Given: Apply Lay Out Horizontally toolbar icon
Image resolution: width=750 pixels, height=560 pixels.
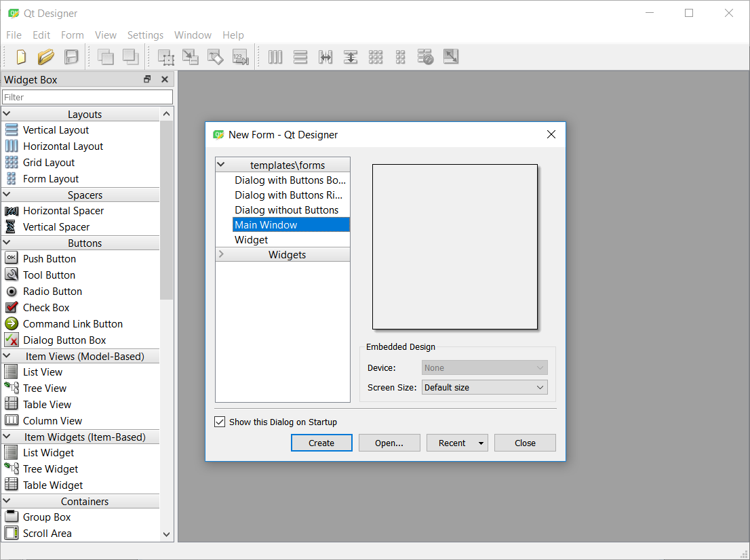Looking at the screenshot, I should pos(275,57).
